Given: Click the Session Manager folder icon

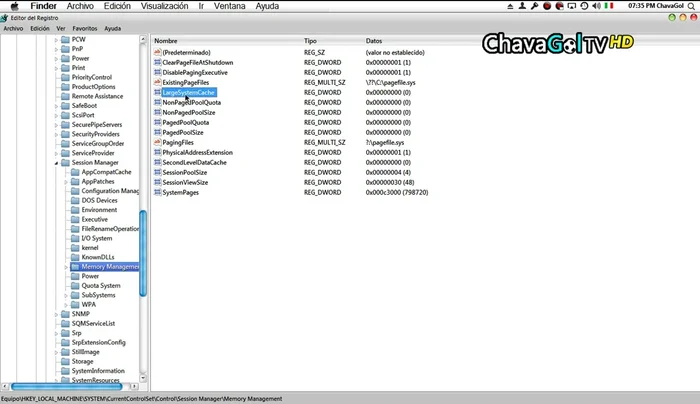Looking at the screenshot, I should tap(65, 162).
